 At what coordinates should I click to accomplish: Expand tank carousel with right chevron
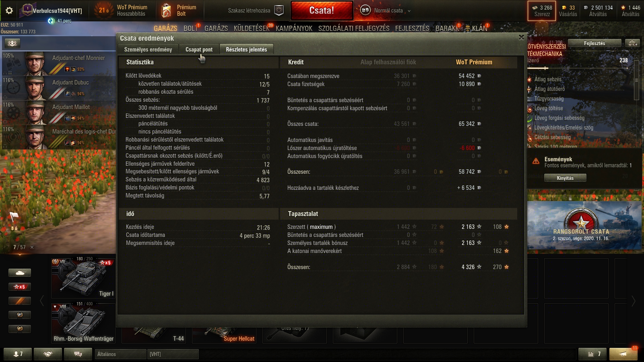tap(634, 301)
